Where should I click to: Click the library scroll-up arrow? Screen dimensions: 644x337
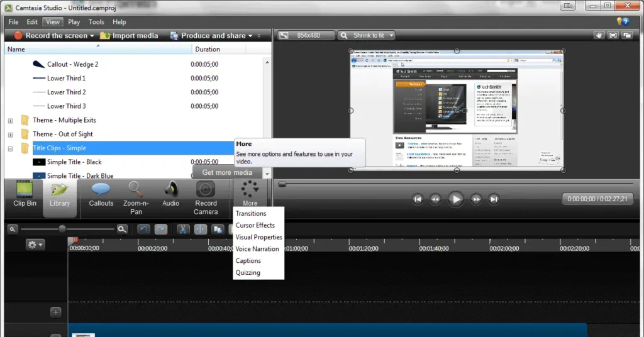pyautogui.click(x=267, y=62)
